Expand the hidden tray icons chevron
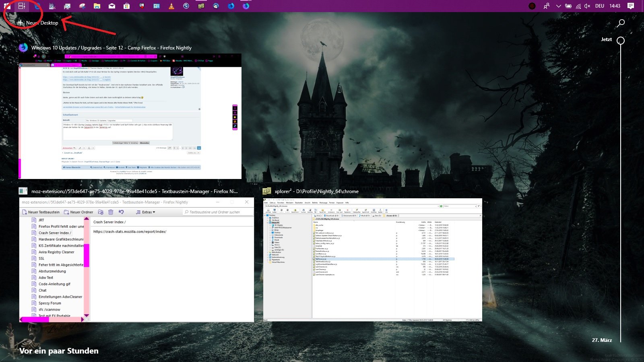 [x=558, y=6]
